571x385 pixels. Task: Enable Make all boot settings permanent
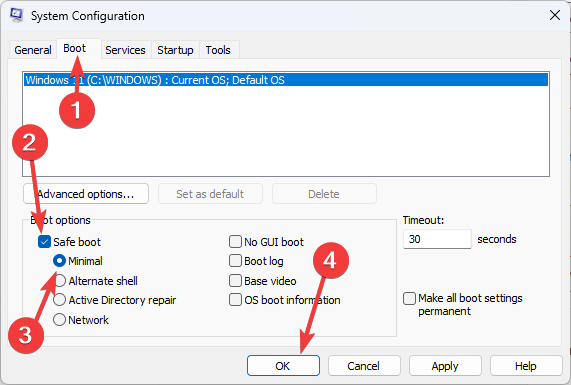[x=409, y=298]
